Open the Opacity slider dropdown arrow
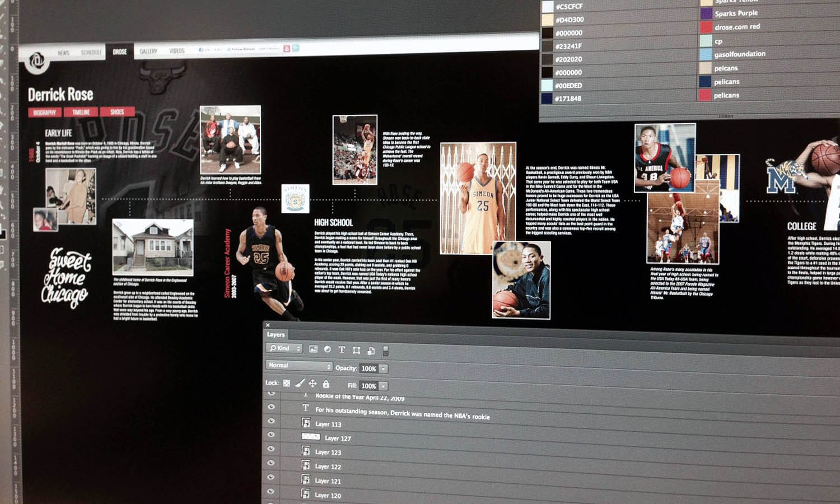 [x=384, y=368]
